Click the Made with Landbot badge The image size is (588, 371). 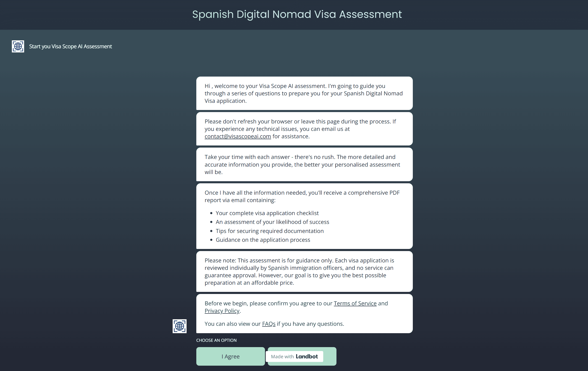(294, 356)
